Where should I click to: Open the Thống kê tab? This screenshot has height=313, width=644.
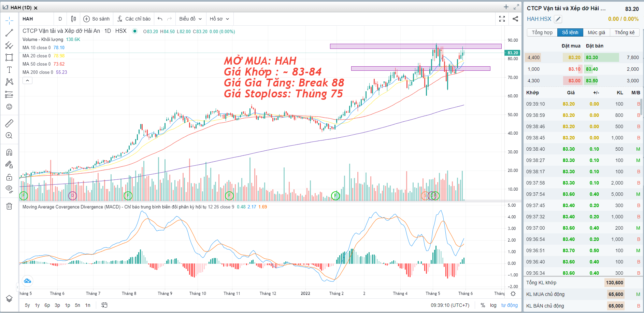625,32
